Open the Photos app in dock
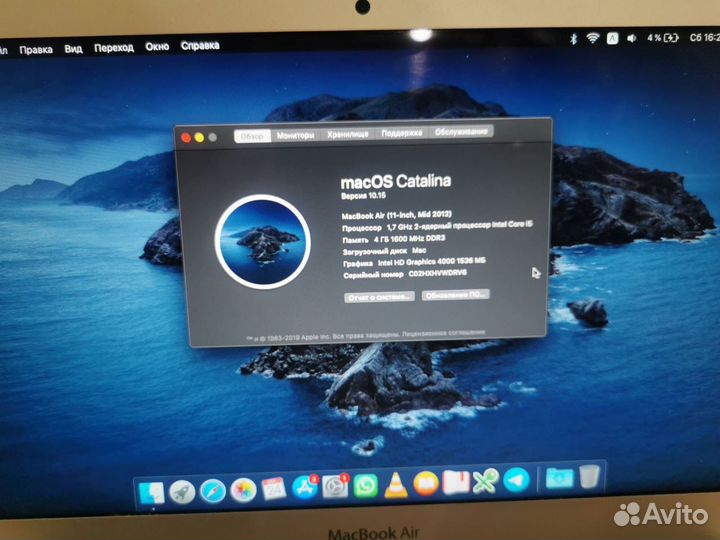This screenshot has height=540, width=720. tap(243, 490)
